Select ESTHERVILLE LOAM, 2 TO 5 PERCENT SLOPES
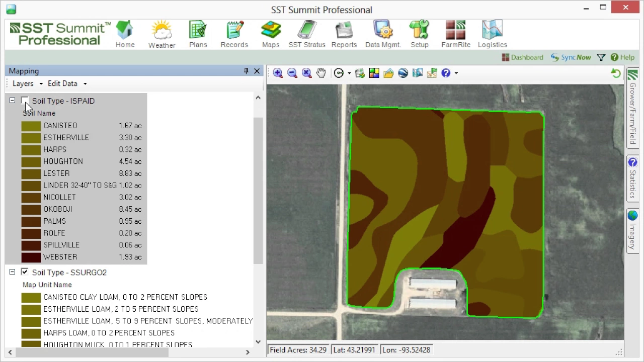This screenshot has height=362, width=644. (121, 309)
